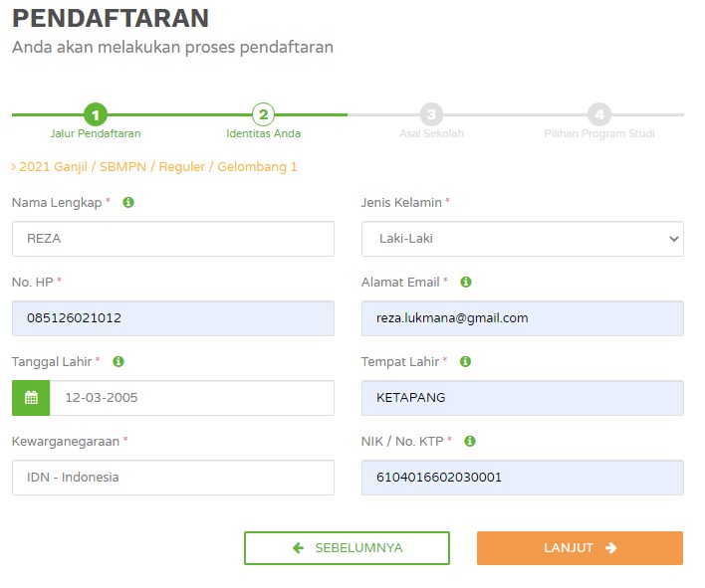Open the Jenis Kelamin dropdown
This screenshot has width=705, height=588.
(522, 239)
